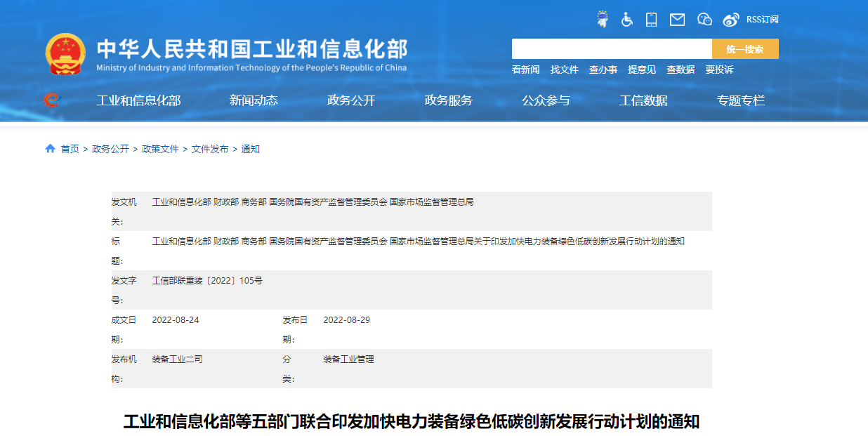Click the robot assistant mascot icon

pyautogui.click(x=602, y=19)
